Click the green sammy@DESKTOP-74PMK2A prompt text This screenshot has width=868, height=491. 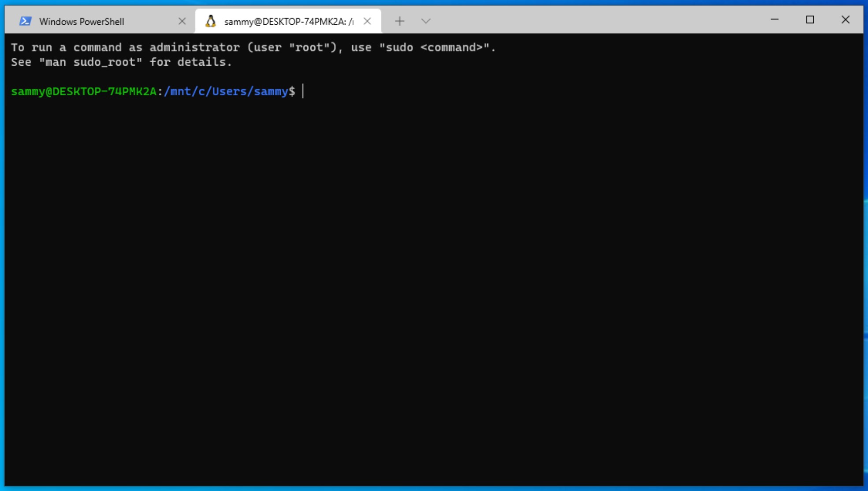point(84,91)
